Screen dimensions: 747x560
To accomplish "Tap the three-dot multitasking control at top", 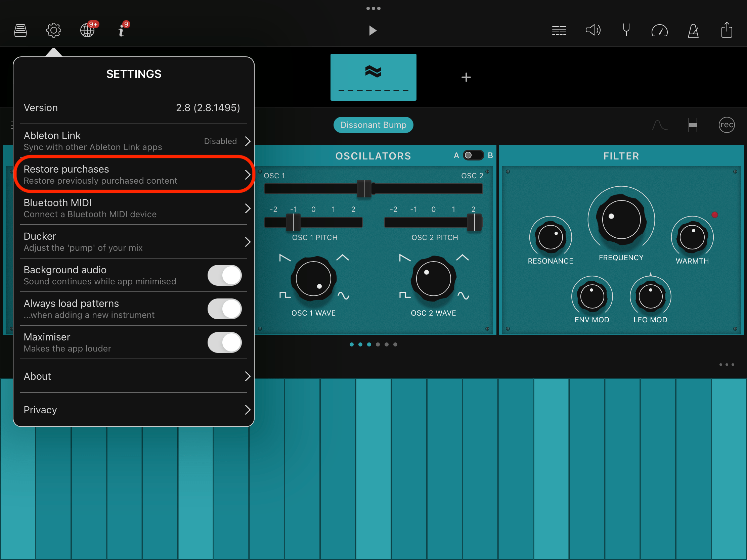I will [x=373, y=8].
